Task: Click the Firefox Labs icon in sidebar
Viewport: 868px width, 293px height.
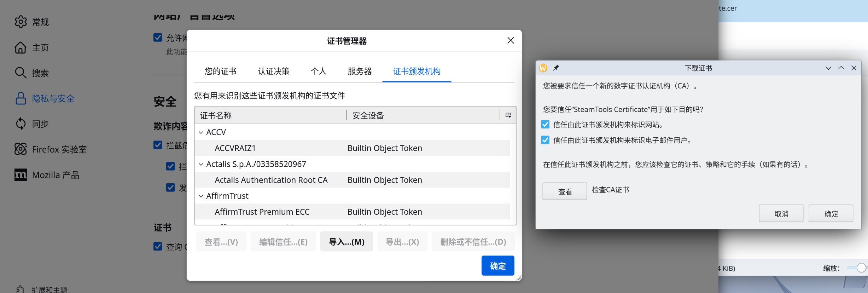Action: 21,149
